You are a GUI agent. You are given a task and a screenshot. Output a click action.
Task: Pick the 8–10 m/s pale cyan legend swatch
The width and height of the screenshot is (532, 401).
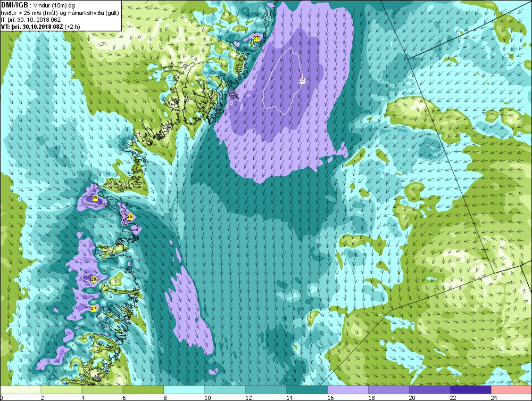point(184,389)
